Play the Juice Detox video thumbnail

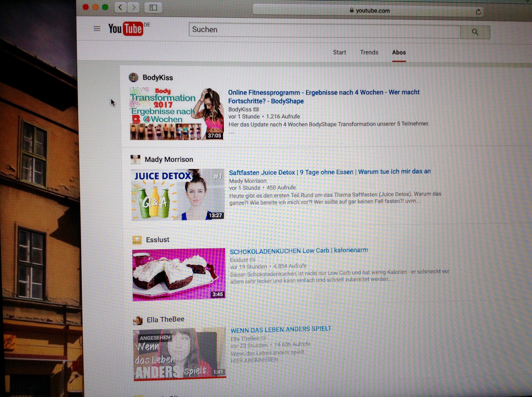pyautogui.click(x=178, y=195)
